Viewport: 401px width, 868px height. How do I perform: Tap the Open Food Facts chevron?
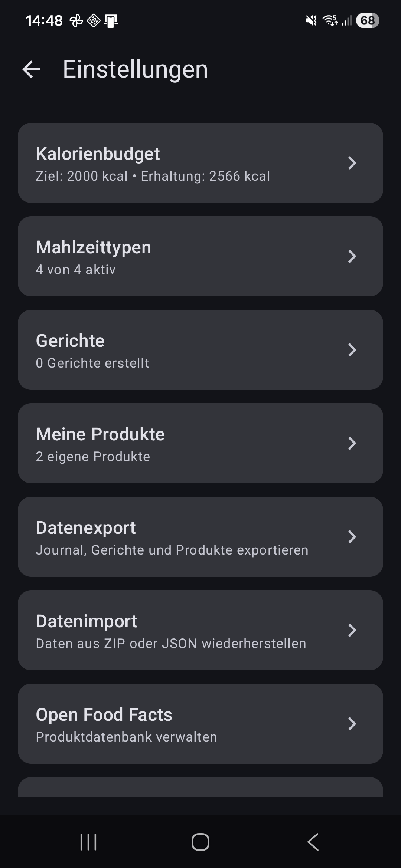pyautogui.click(x=352, y=724)
